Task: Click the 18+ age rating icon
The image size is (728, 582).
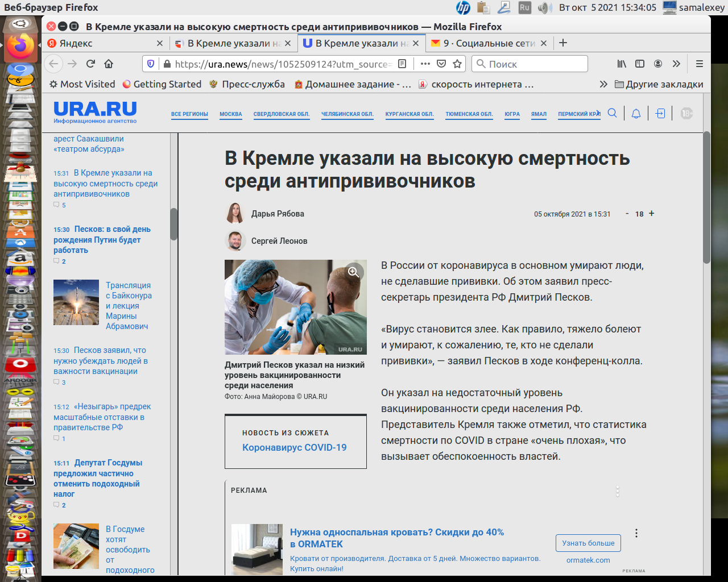Action: point(686,114)
